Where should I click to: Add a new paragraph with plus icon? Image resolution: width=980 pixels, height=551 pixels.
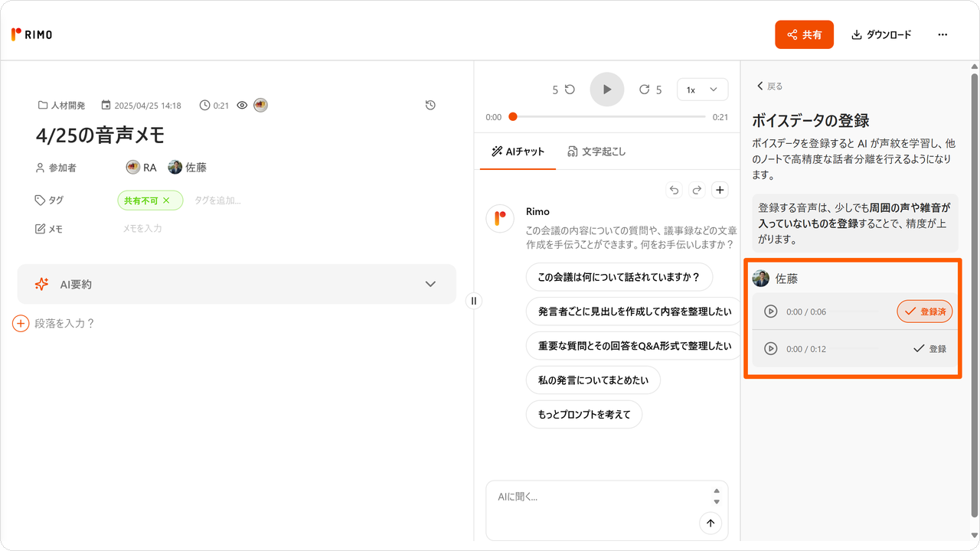click(x=21, y=324)
